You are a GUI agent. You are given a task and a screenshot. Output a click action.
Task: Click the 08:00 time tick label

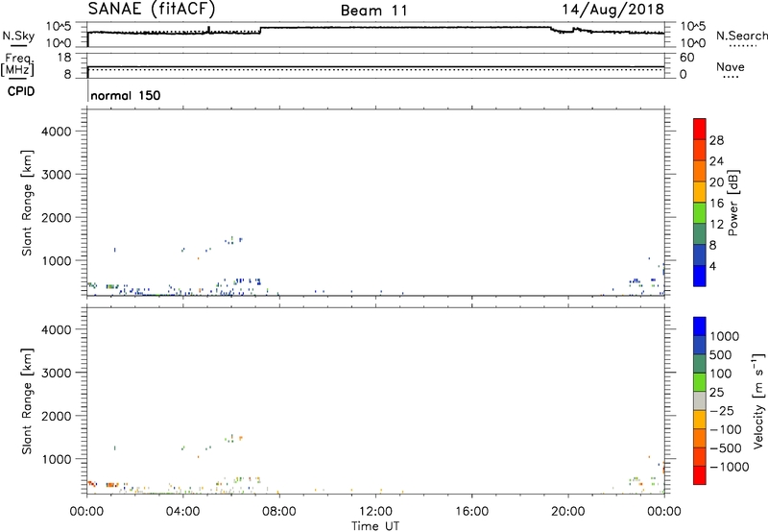[279, 512]
